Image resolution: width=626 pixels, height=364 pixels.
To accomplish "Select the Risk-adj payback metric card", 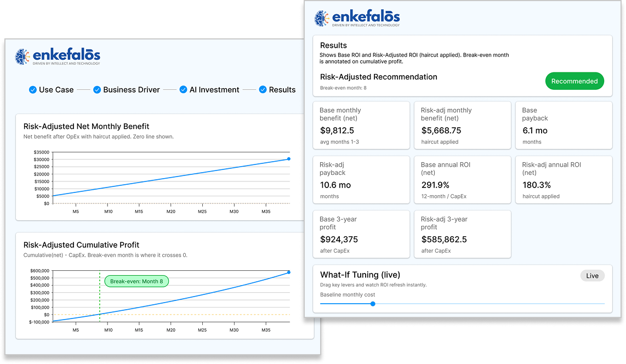I will point(361,180).
